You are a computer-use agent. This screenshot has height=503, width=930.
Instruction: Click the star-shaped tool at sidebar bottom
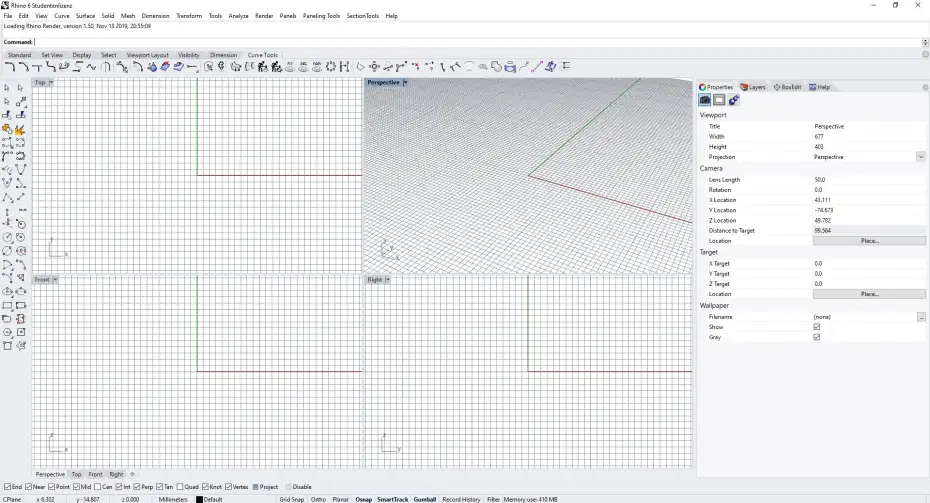[21, 345]
